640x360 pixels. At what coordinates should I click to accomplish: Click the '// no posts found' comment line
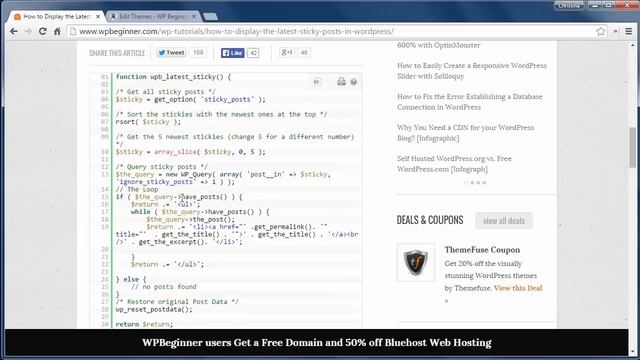[x=164, y=287]
